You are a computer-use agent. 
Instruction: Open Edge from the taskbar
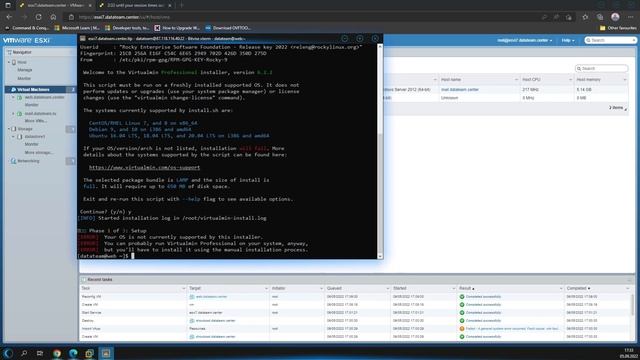coord(73,353)
